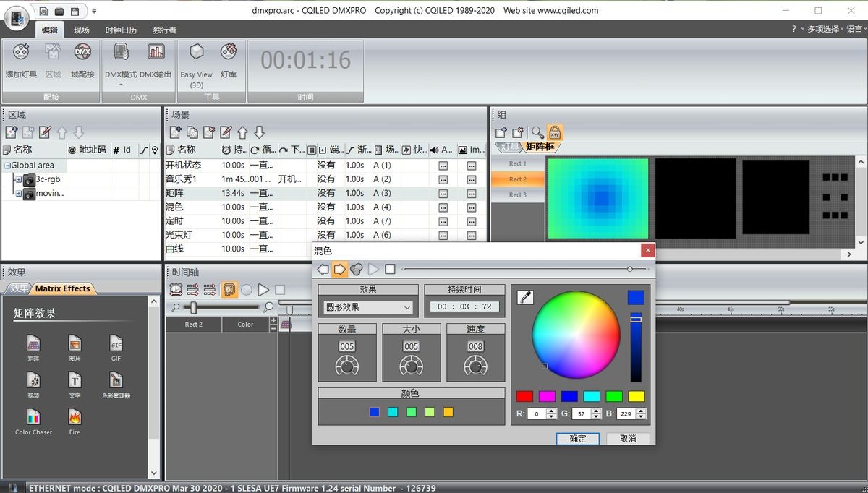Click the 确定 confirm button
This screenshot has width=868, height=493.
[x=578, y=439]
